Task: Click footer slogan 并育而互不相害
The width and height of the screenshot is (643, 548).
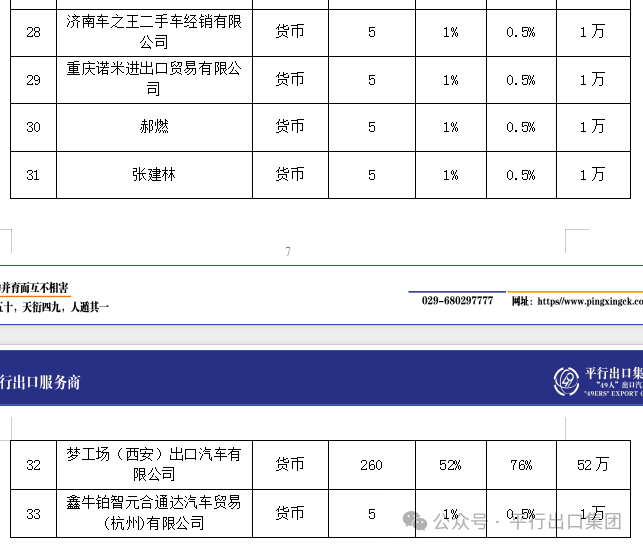Action: coord(34,288)
